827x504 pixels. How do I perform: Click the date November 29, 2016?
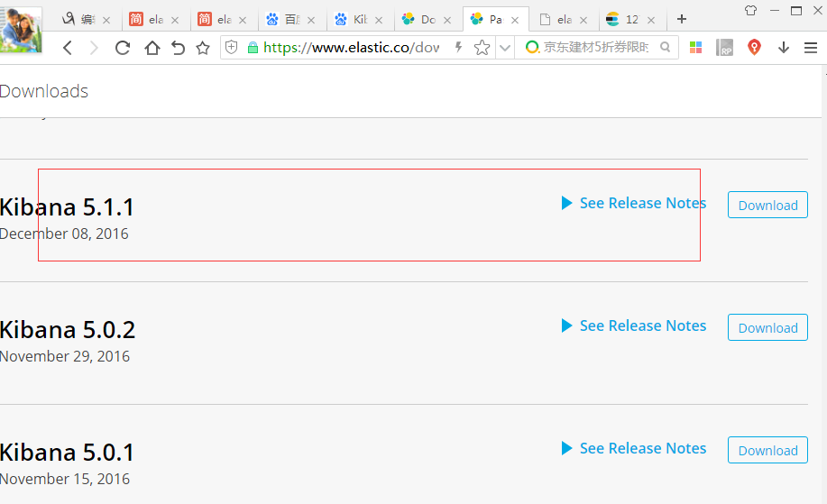click(x=64, y=356)
